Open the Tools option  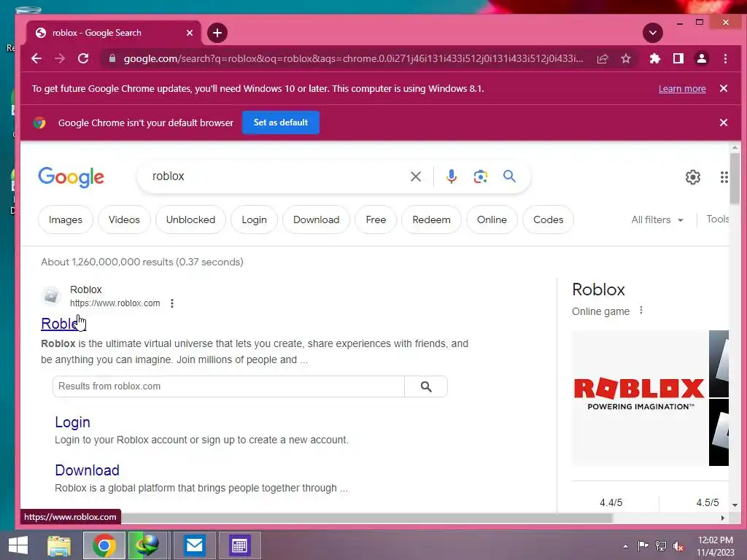point(718,219)
